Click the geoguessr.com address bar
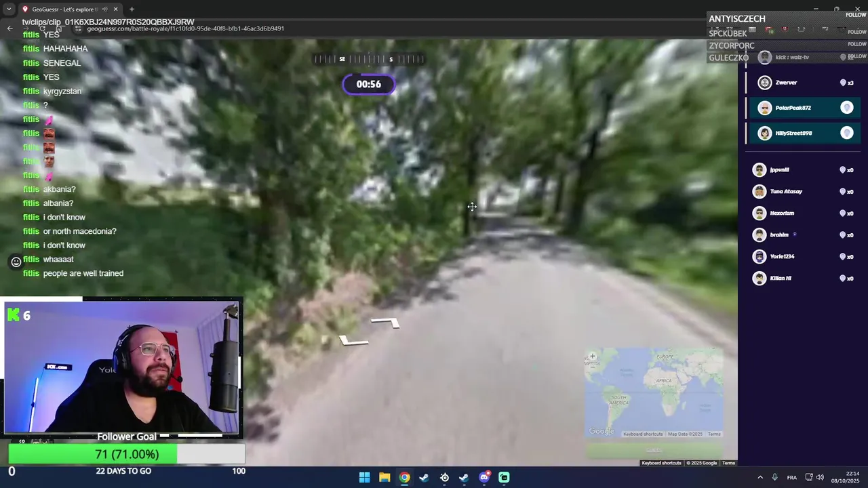This screenshot has height=488, width=868. point(185,28)
